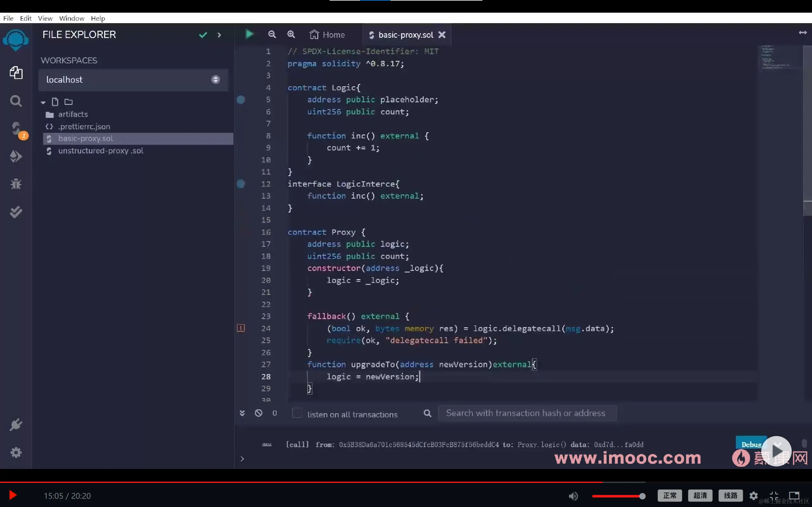Clear the terminal with the ban icon

[x=259, y=413]
